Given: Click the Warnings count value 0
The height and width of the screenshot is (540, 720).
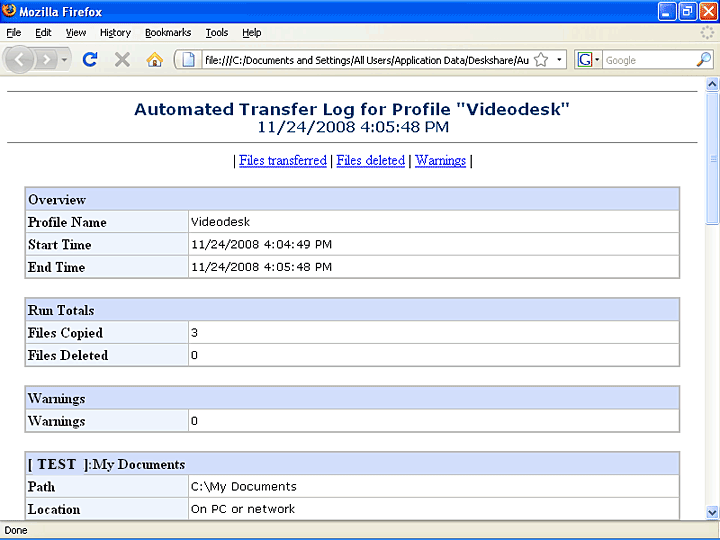Looking at the screenshot, I should [x=194, y=421].
